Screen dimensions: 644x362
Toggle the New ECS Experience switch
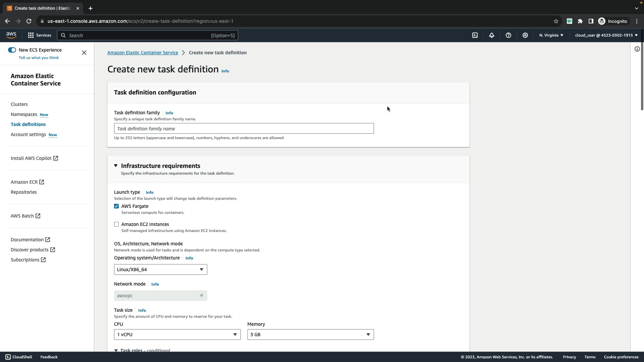12,50
